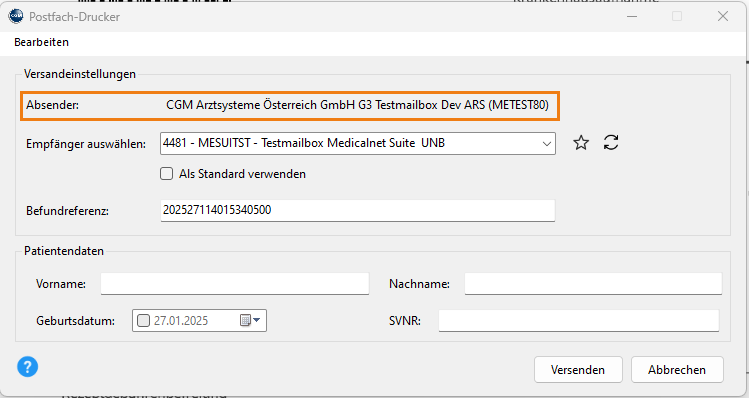
Task: Click into the Nachname field
Action: tap(593, 284)
